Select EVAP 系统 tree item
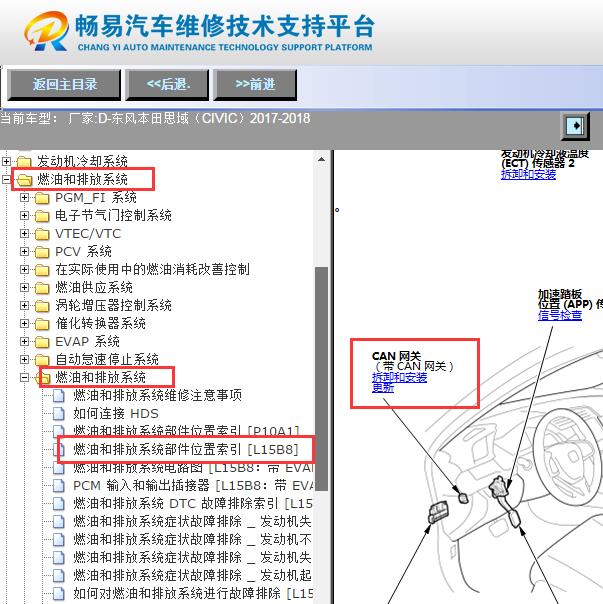 pos(87,341)
